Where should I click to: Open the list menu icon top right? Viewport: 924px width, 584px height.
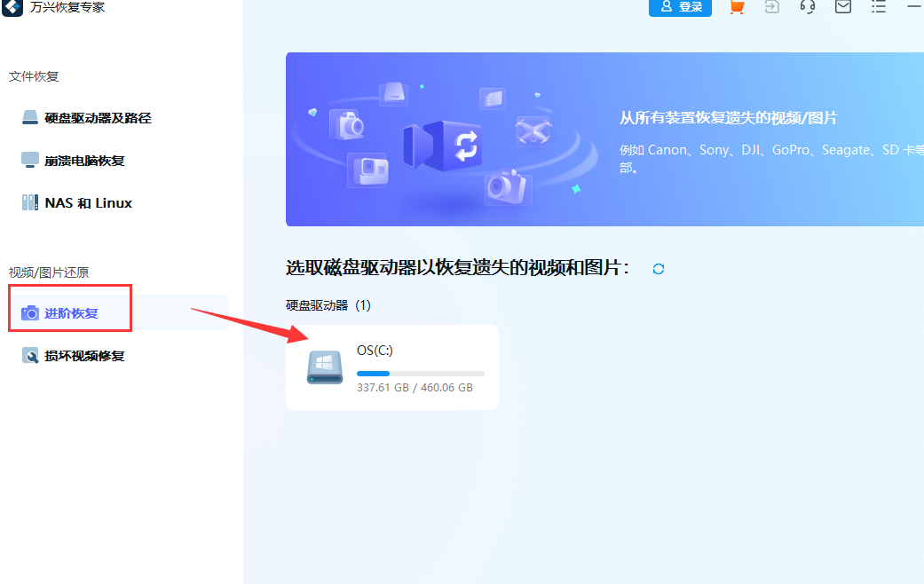878,8
